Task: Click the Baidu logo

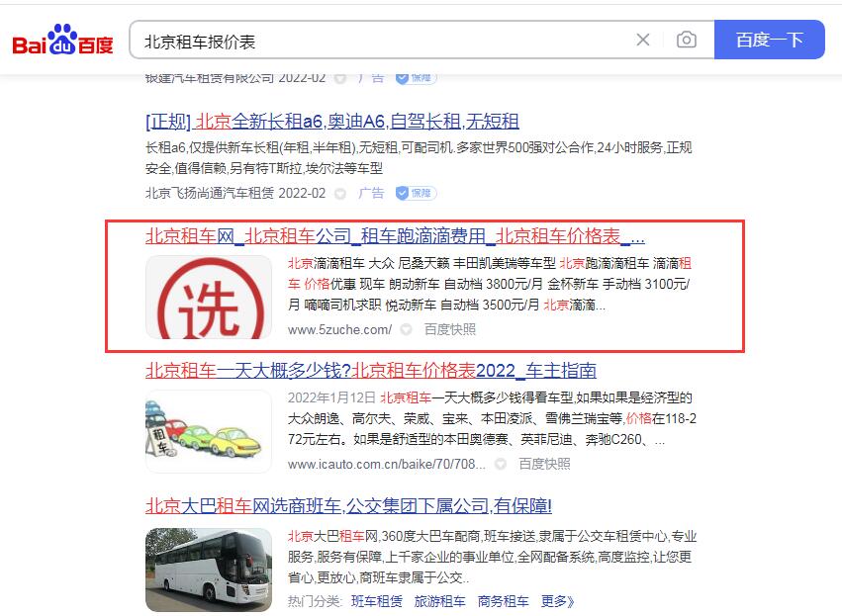Action: tap(62, 40)
